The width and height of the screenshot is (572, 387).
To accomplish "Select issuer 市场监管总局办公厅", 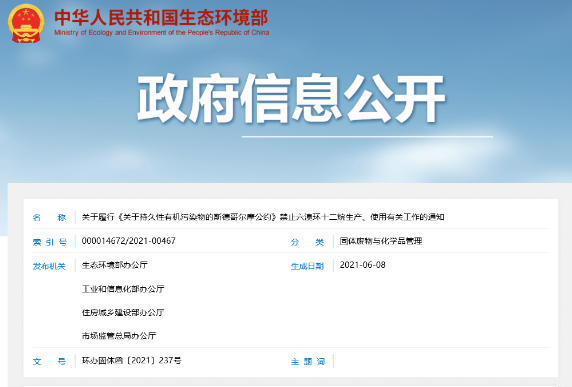I will tap(119, 336).
